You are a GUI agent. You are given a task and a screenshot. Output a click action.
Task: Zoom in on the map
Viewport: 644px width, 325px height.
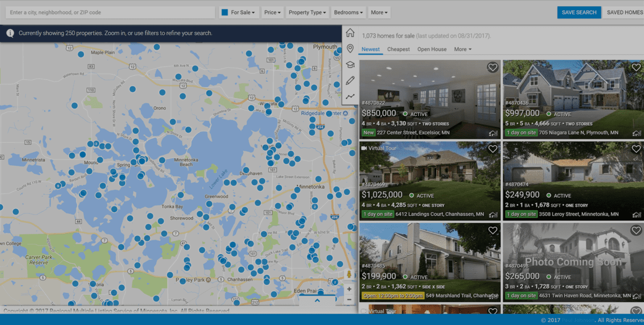click(349, 289)
